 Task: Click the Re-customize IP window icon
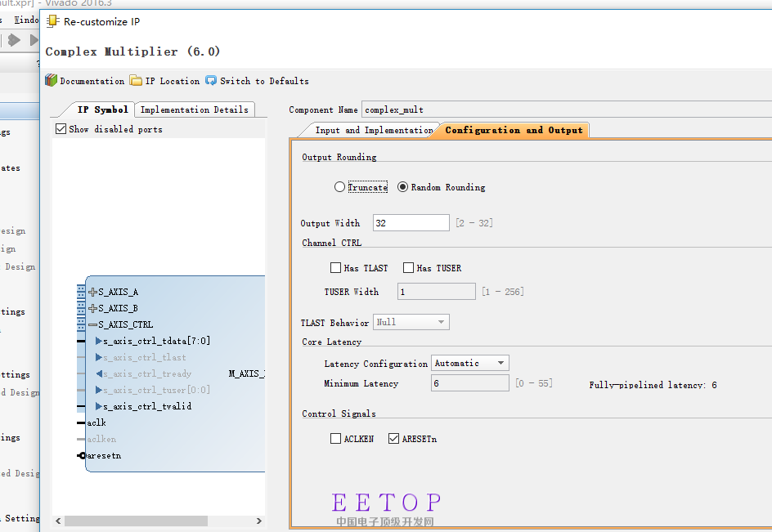coord(52,21)
